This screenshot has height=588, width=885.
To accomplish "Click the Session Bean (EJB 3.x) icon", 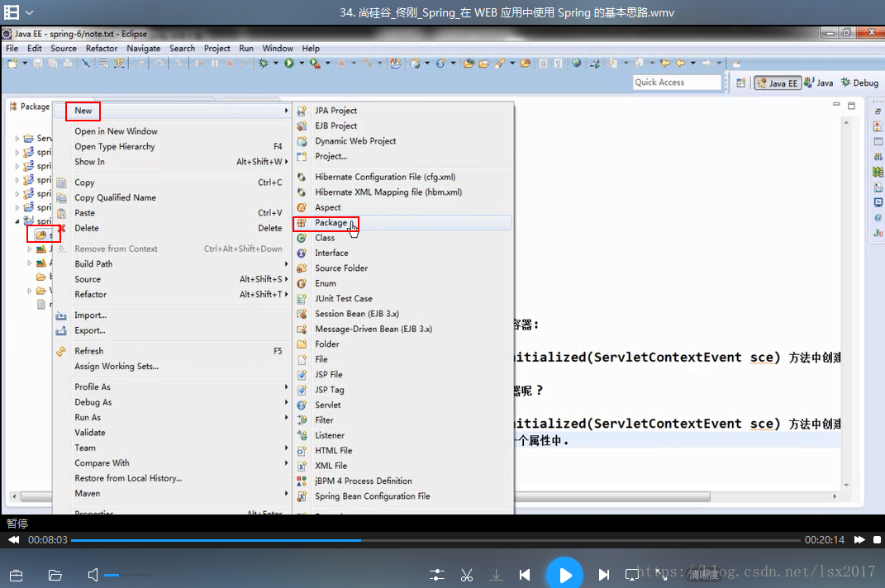I will [302, 315].
